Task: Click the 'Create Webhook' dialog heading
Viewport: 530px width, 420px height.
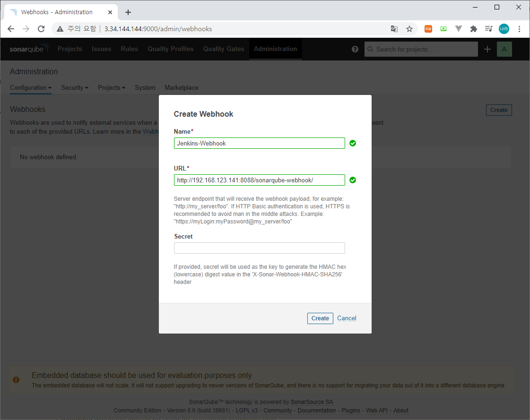Action: (203, 114)
